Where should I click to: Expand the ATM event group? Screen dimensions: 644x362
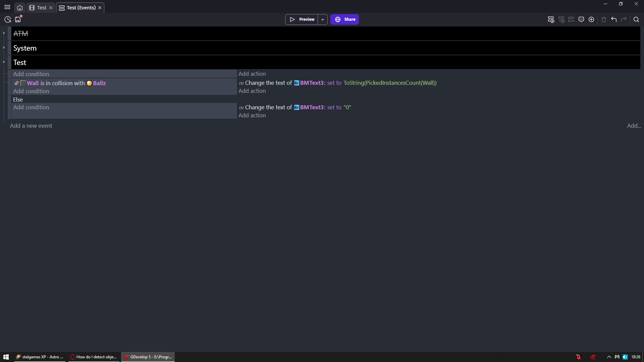tap(4, 33)
